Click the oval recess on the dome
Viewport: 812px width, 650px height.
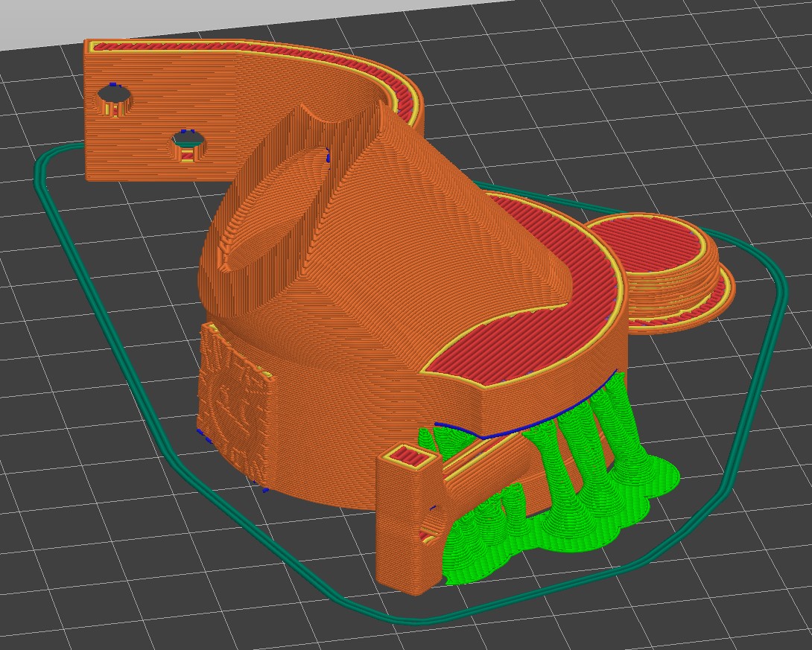[x=276, y=208]
